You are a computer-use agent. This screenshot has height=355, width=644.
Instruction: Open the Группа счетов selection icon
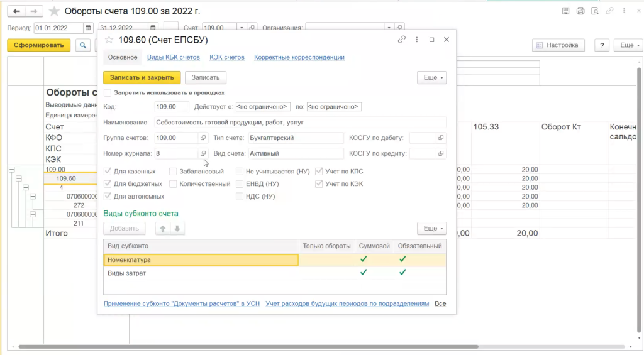click(203, 138)
